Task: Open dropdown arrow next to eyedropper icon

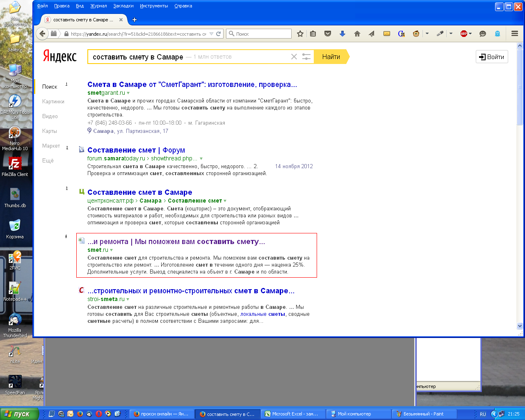Action: pos(451,34)
